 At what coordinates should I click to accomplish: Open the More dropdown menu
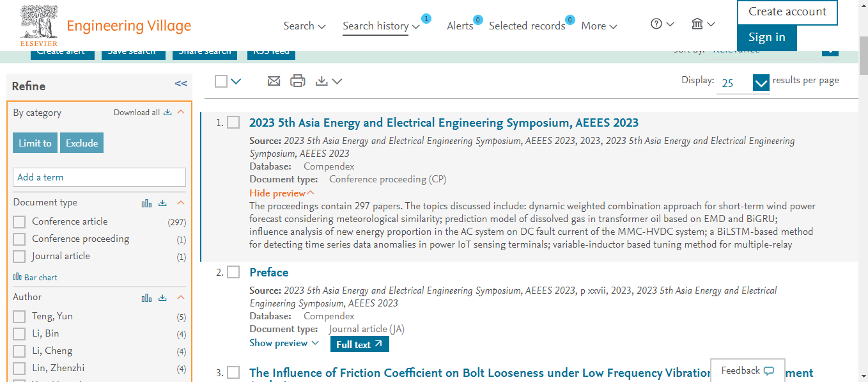(599, 26)
